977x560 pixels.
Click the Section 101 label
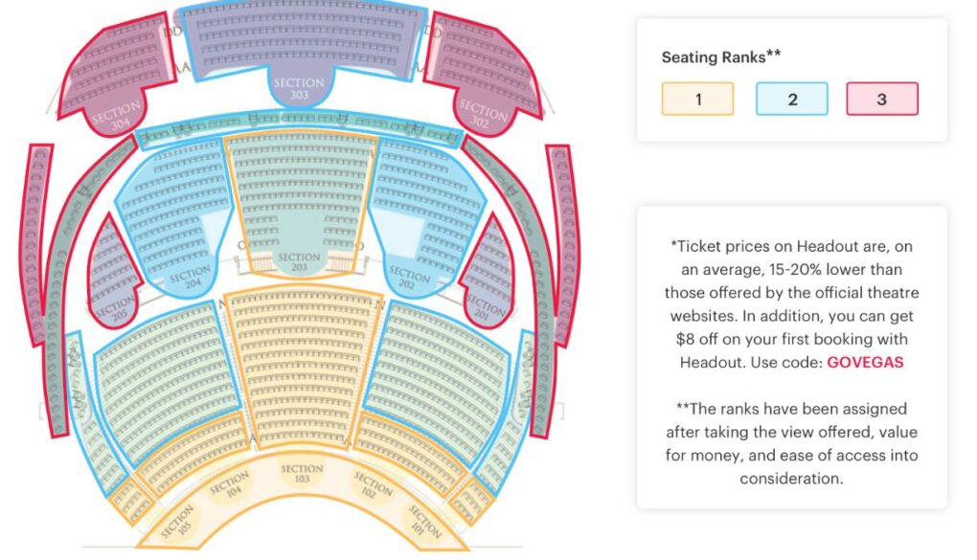[x=425, y=522]
